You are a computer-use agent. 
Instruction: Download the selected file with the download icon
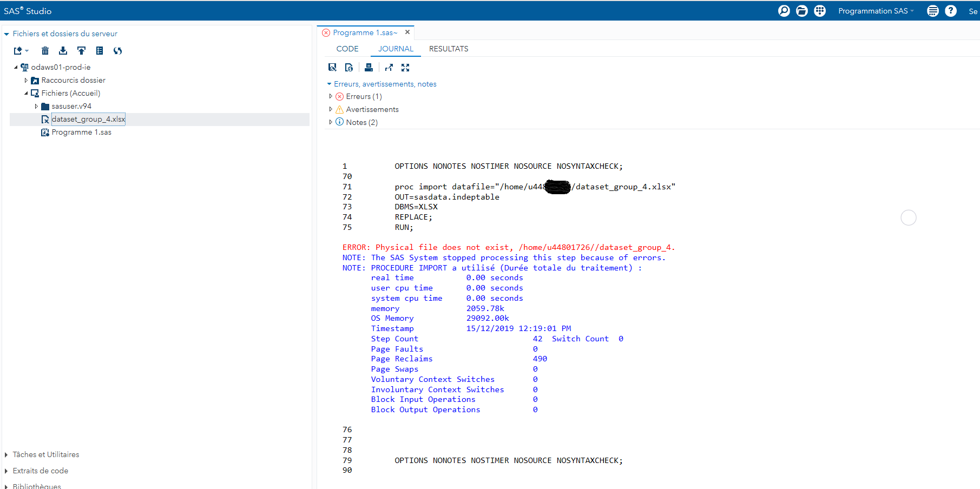pyautogui.click(x=63, y=50)
